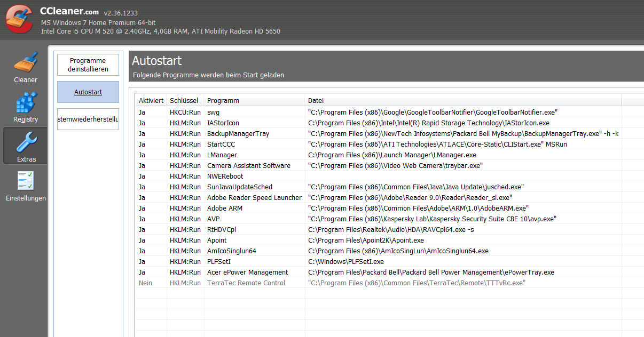Click the jusched.exe file path
The width and height of the screenshot is (644, 337).
tap(416, 187)
